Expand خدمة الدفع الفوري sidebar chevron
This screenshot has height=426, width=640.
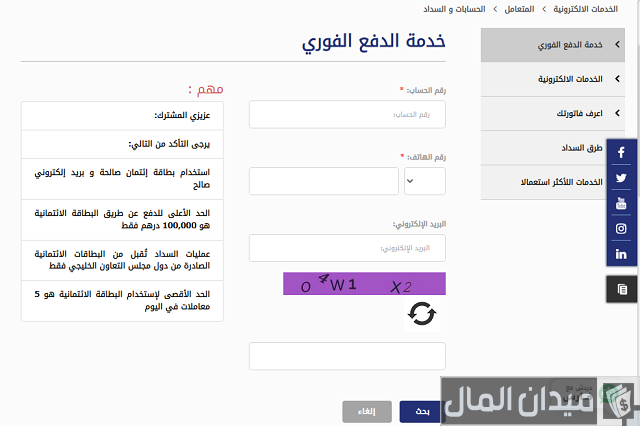tap(617, 44)
